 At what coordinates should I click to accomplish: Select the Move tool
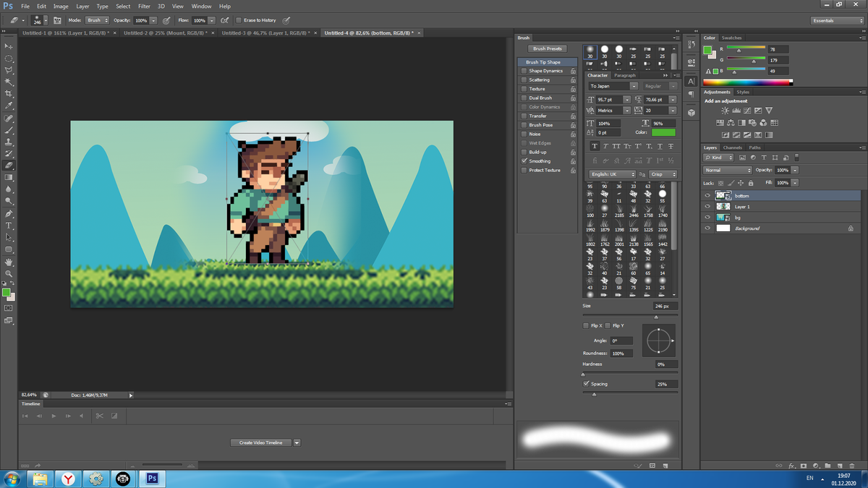pos(9,46)
